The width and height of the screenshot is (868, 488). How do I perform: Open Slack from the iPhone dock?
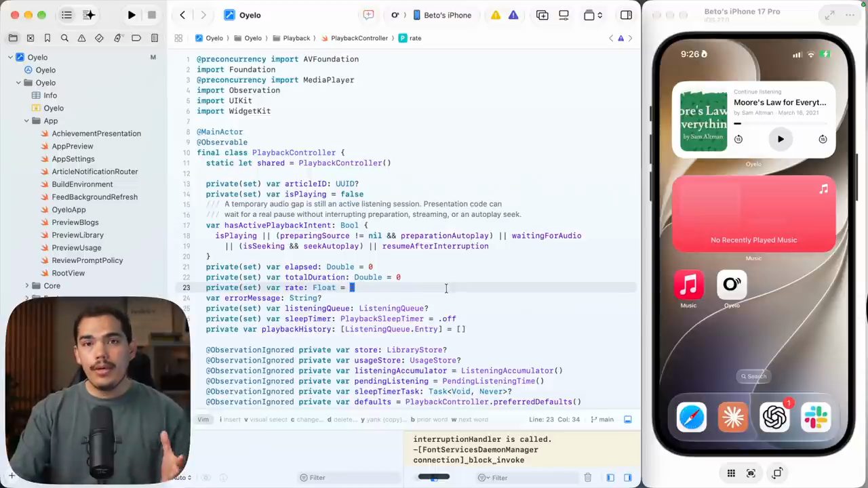[816, 417]
